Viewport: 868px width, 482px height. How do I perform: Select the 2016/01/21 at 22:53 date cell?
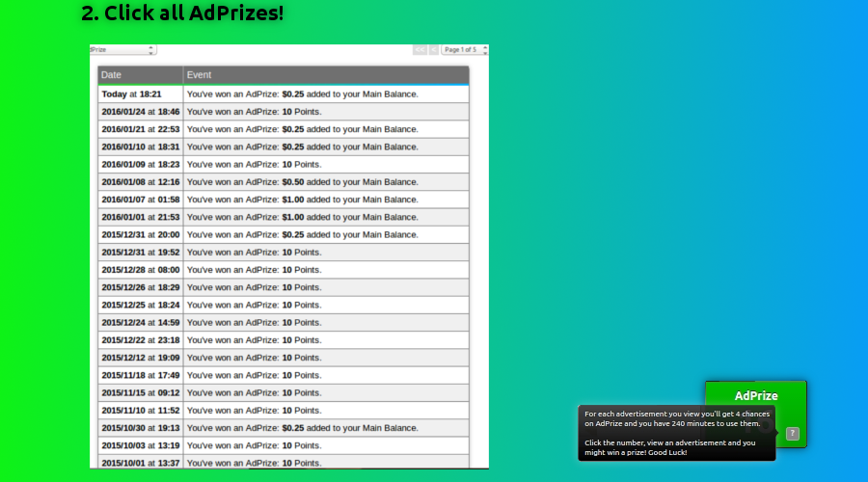point(141,129)
